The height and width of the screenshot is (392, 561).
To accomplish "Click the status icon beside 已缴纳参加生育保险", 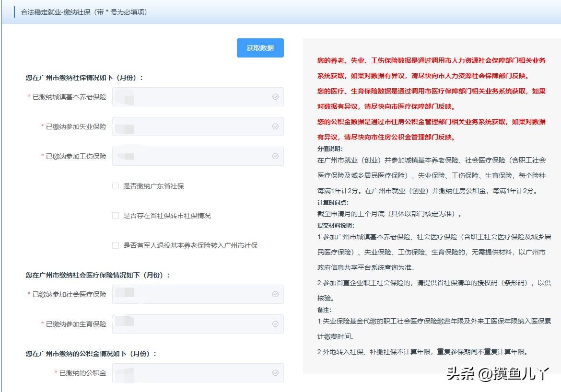I will click(x=275, y=324).
